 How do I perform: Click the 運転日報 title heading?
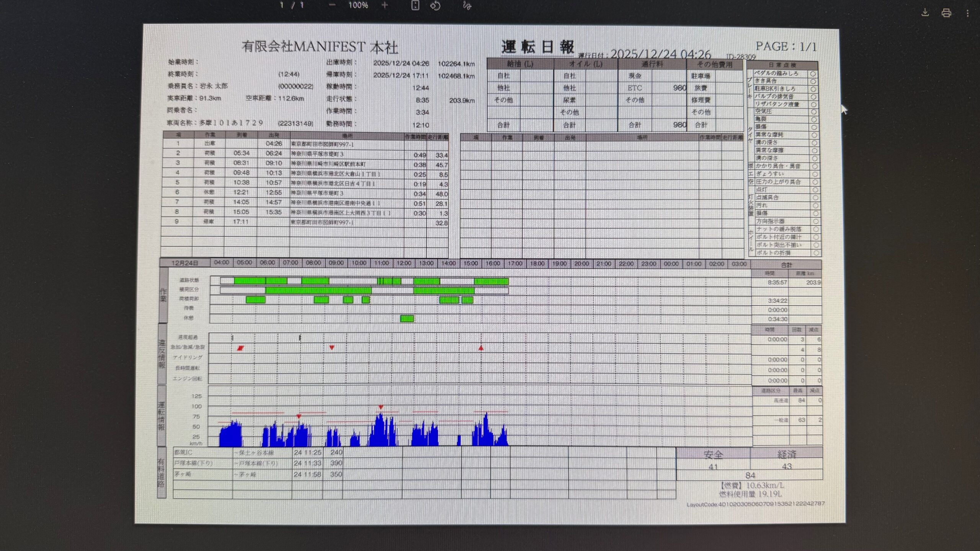(537, 47)
